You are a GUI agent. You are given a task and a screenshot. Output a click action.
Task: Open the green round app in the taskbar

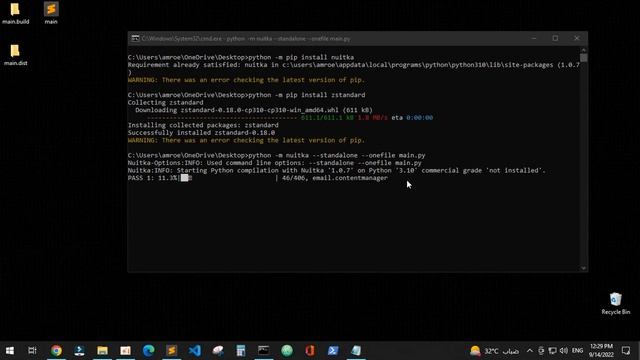(287, 350)
